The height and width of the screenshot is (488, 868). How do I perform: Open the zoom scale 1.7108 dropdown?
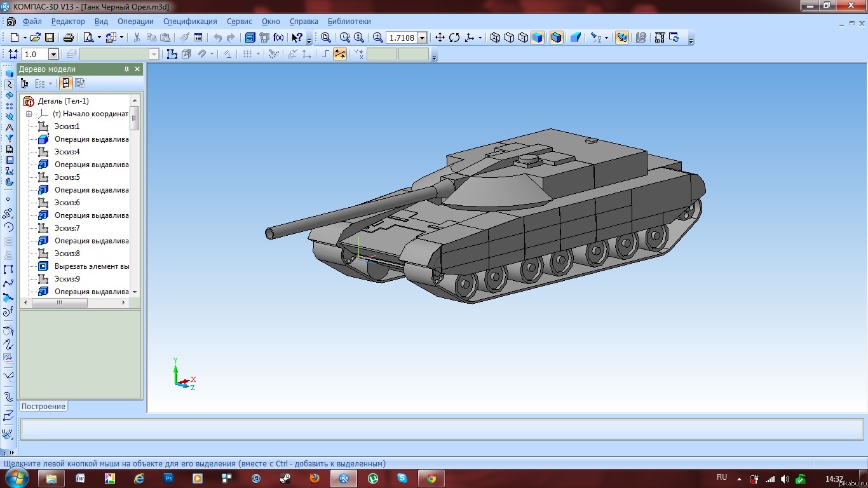pyautogui.click(x=422, y=38)
